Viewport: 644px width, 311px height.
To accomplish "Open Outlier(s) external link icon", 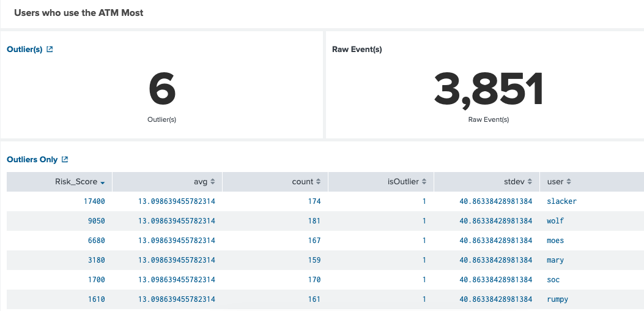I will click(50, 50).
